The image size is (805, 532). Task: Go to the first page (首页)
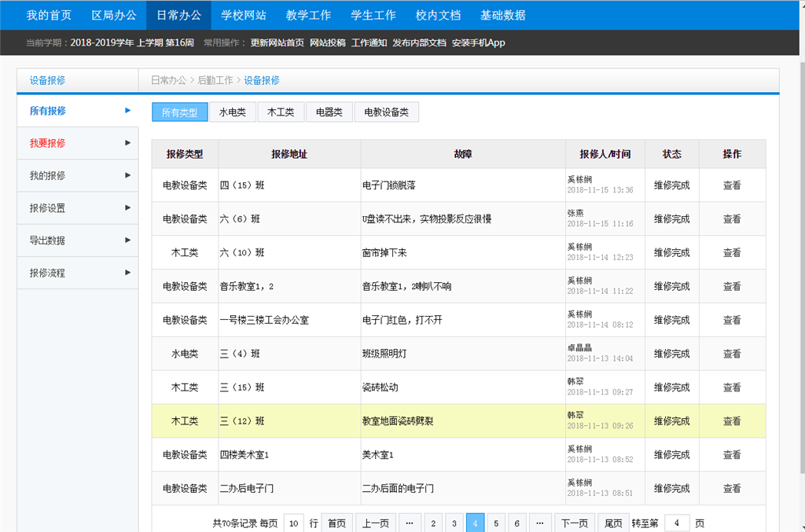pos(336,523)
